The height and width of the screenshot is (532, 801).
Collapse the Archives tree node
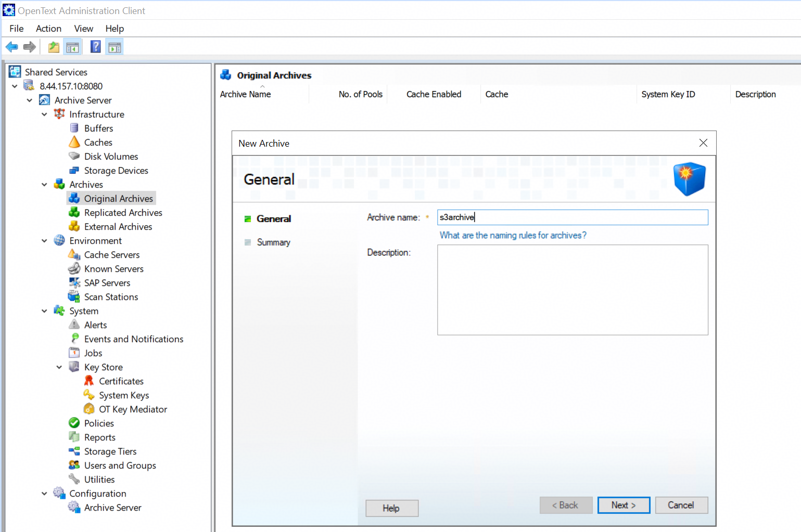(x=44, y=184)
